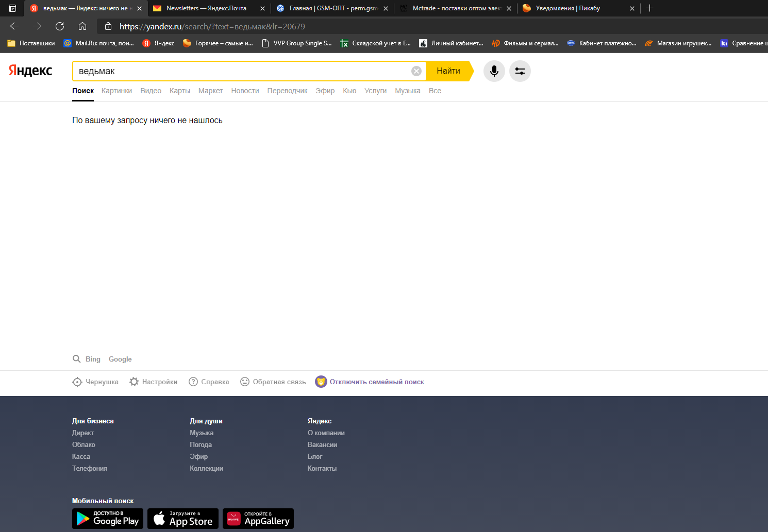Reload the page with the refresh icon

[60, 26]
